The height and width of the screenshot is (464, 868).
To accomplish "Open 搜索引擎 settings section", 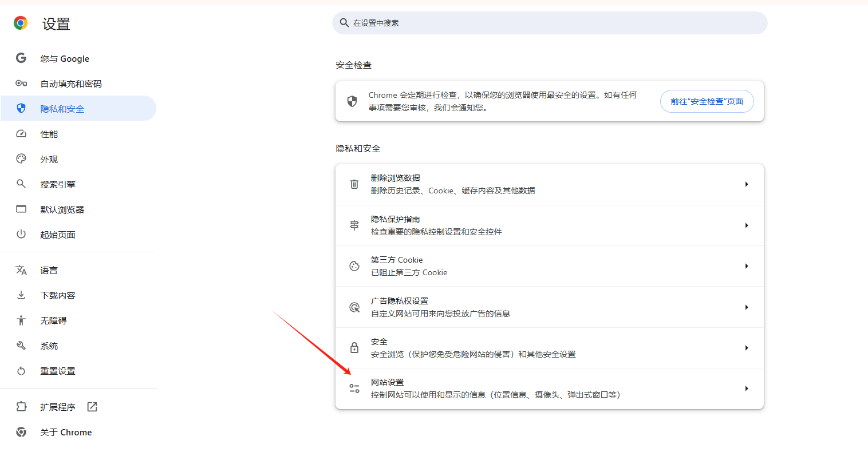I will [x=78, y=184].
